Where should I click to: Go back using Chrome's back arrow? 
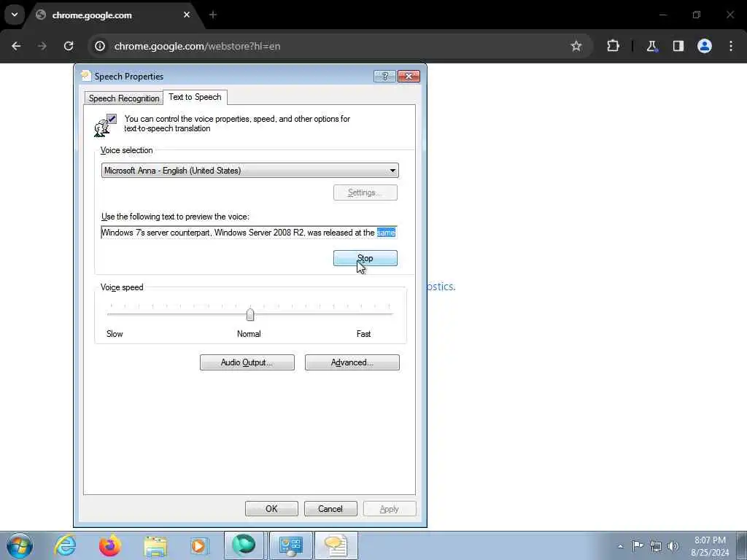pos(16,46)
